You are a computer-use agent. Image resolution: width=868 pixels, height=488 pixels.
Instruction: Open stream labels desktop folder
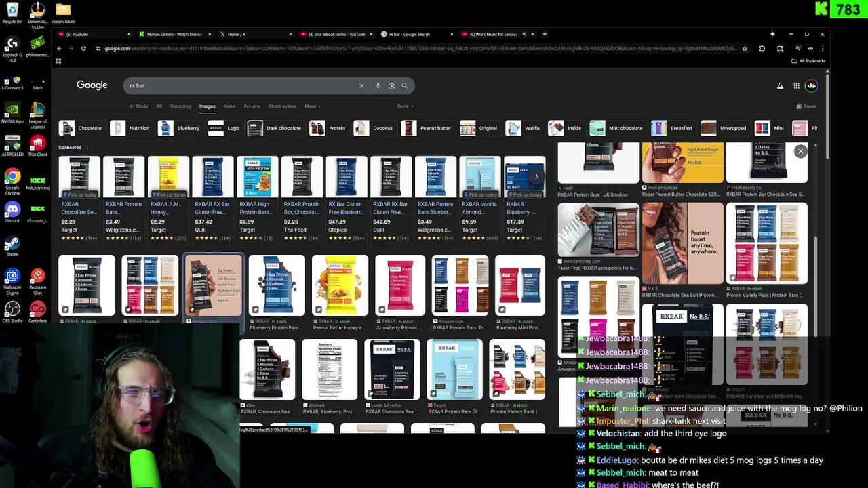(63, 13)
